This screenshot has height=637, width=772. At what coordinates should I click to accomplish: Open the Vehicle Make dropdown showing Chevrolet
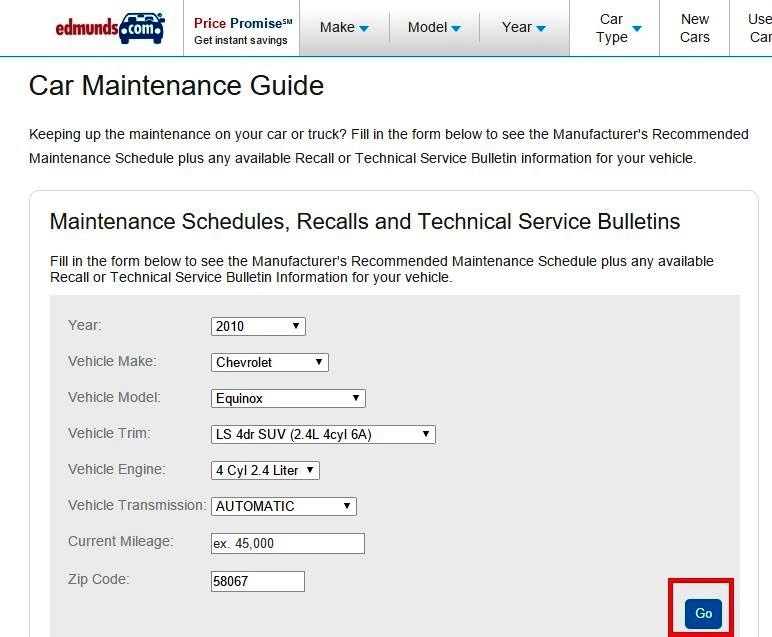[269, 362]
